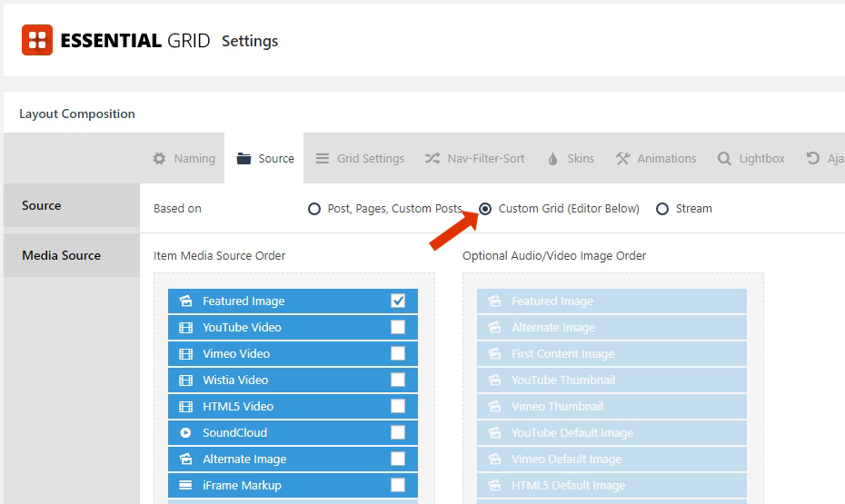
Task: Click the Animations tools icon
Action: pyautogui.click(x=622, y=158)
